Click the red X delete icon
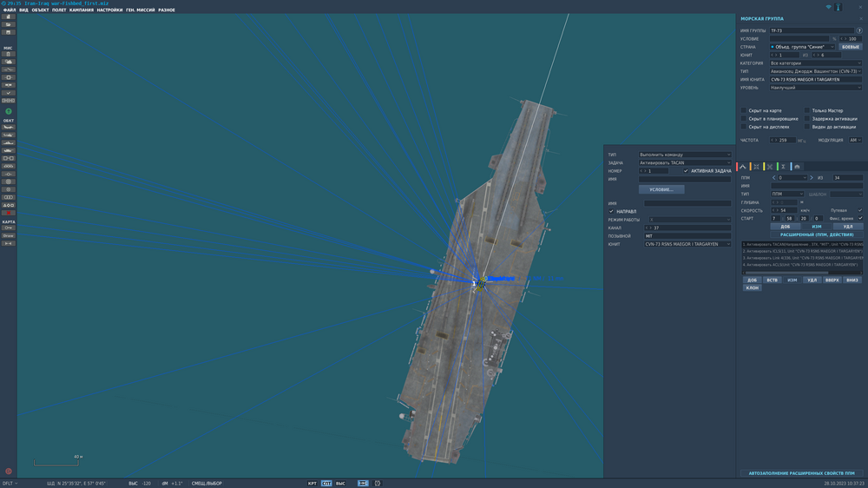The height and width of the screenshot is (488, 868). coord(9,213)
